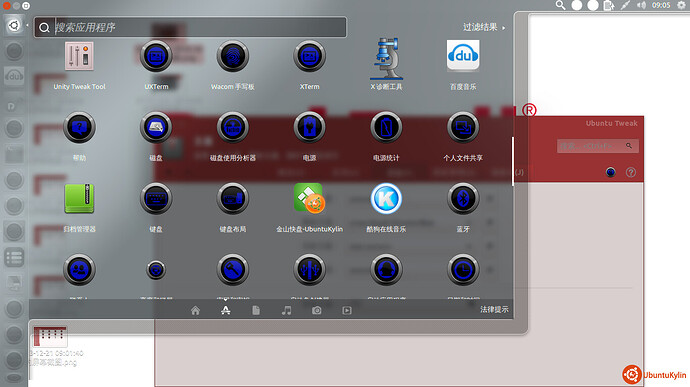This screenshot has height=387, width=690.
Task: Click the Ubuntu dash home button in launcher
Action: (14, 26)
